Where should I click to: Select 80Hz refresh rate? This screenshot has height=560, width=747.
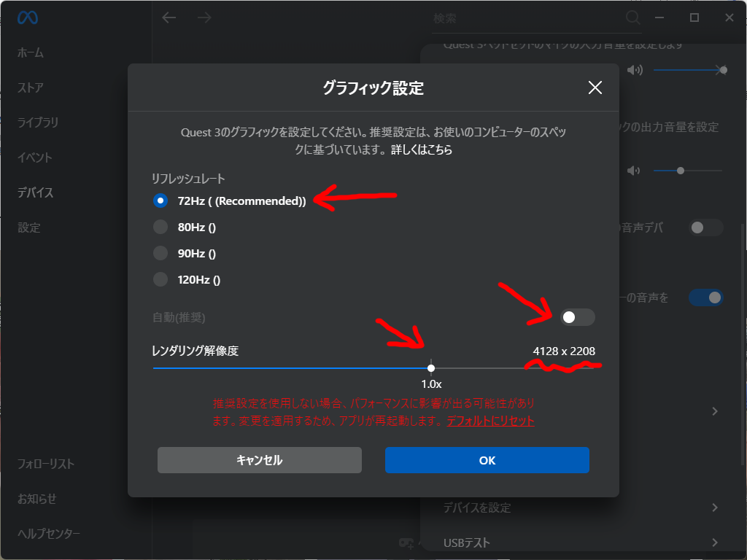[x=160, y=227]
